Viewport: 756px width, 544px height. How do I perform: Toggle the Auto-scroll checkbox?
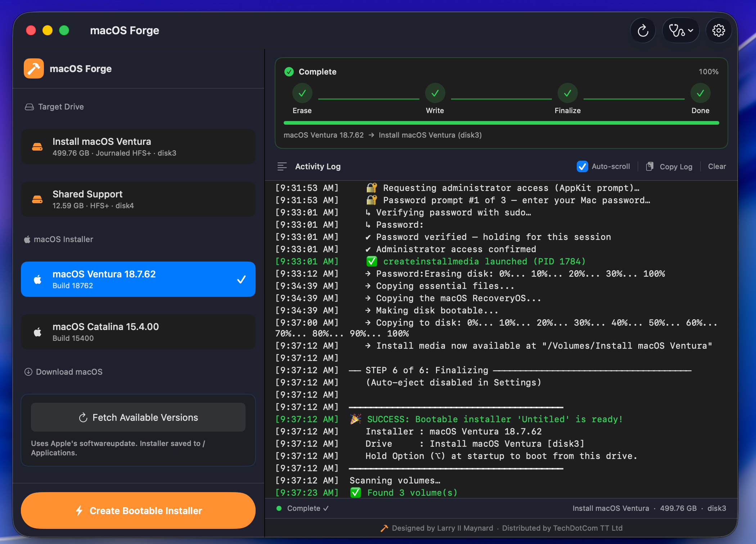point(582,166)
